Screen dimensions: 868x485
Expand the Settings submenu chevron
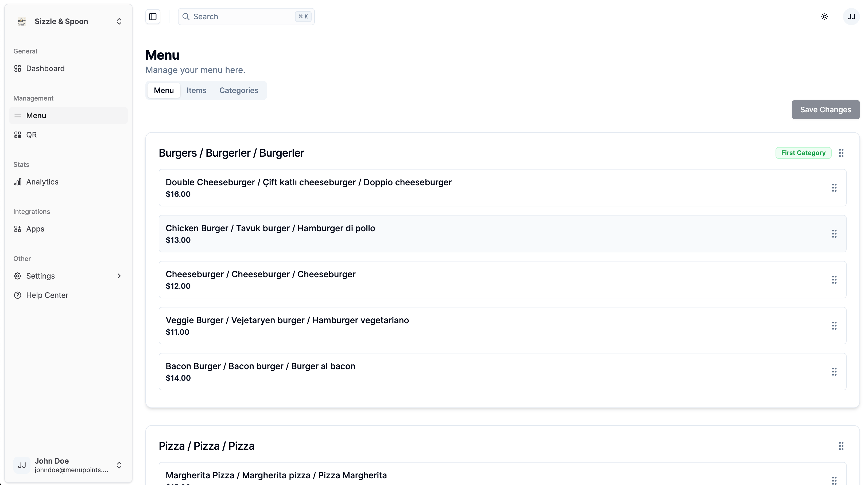tap(119, 276)
